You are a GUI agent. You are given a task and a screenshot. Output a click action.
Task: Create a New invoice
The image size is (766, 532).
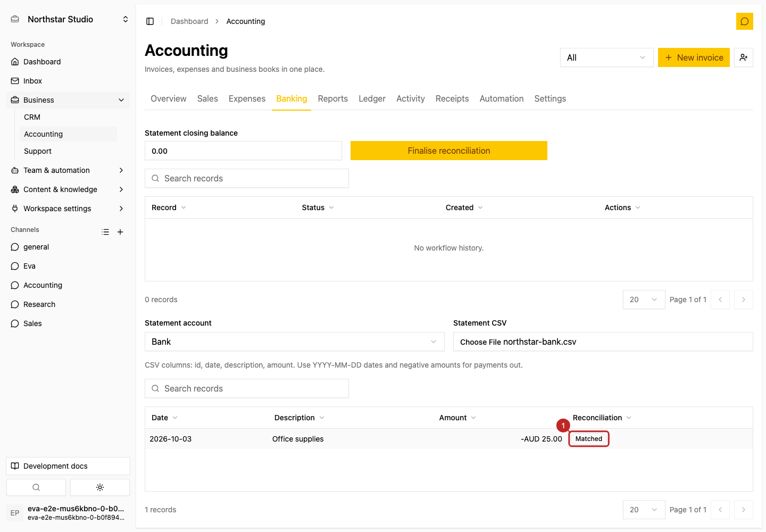point(694,57)
